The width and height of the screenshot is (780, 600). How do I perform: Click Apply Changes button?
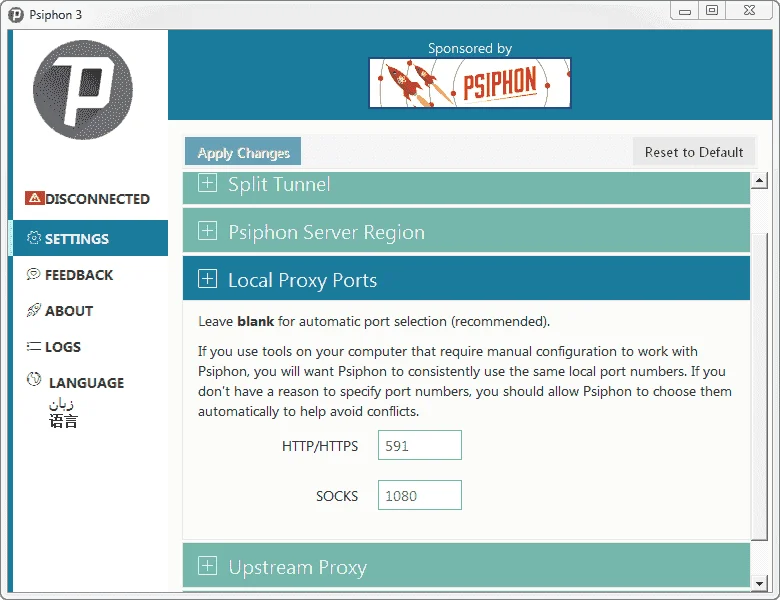click(243, 152)
